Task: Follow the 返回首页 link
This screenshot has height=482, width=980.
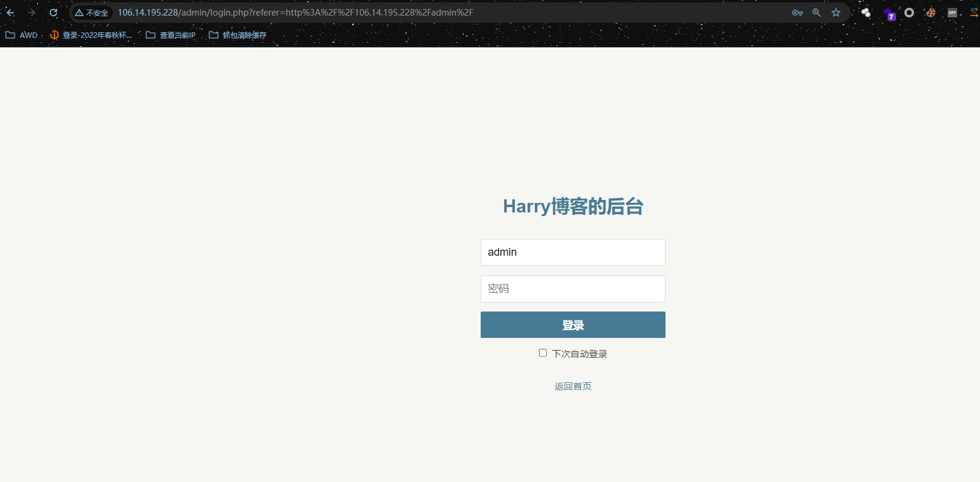Action: (x=573, y=386)
